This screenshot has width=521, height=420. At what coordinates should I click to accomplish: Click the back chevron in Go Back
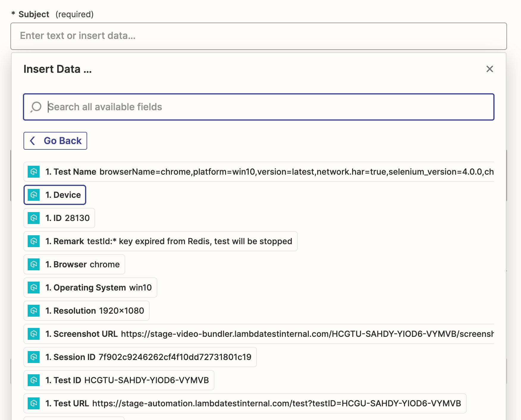click(x=33, y=141)
